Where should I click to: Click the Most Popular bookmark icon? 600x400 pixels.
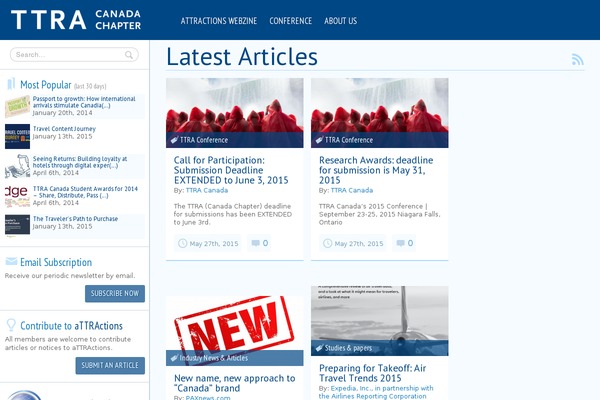click(11, 83)
